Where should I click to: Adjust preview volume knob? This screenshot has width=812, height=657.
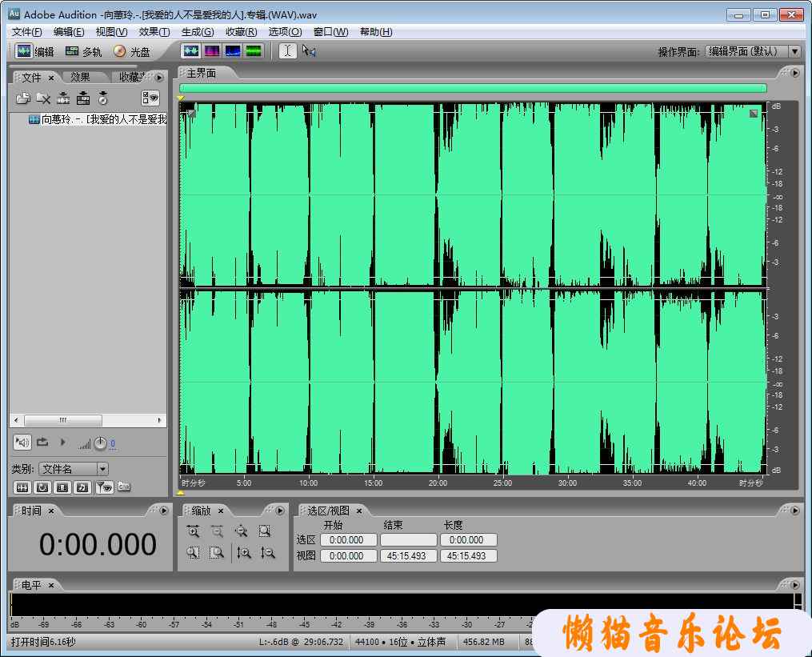(100, 443)
